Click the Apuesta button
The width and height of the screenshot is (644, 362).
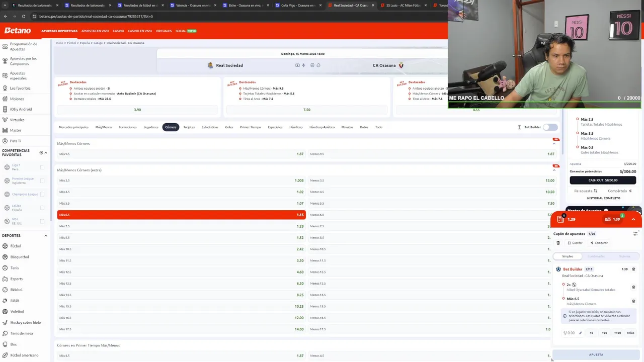pyautogui.click(x=596, y=354)
